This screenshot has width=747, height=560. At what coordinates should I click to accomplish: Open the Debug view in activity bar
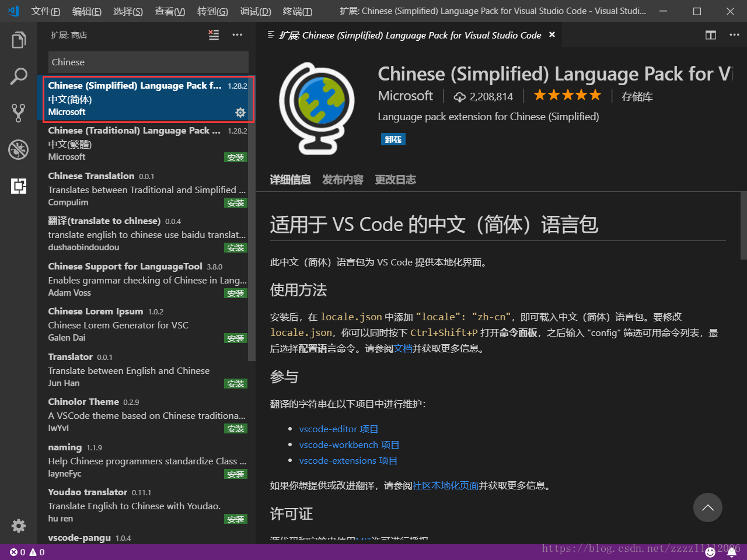[19, 149]
